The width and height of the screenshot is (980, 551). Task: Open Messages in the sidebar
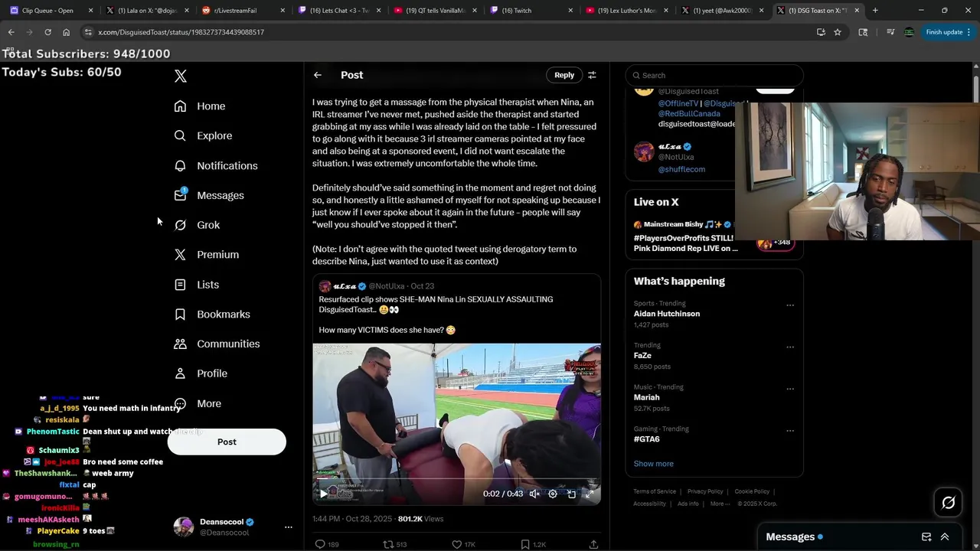click(x=208, y=195)
